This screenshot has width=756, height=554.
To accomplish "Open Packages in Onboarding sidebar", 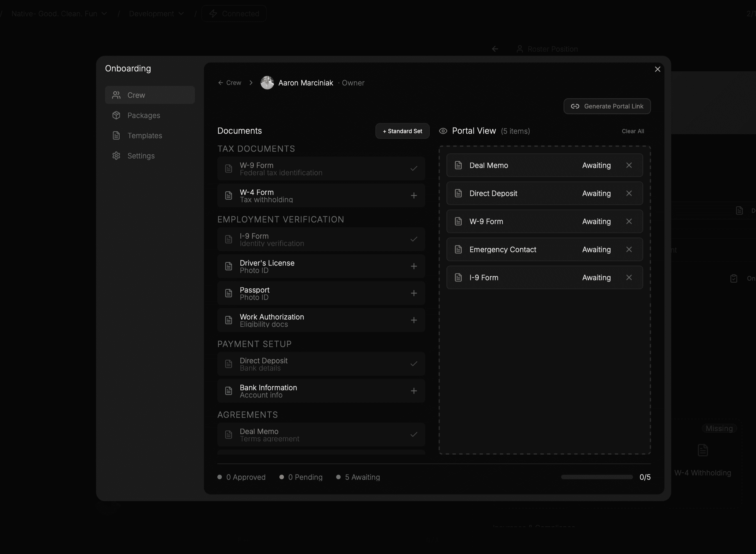I will 144,115.
